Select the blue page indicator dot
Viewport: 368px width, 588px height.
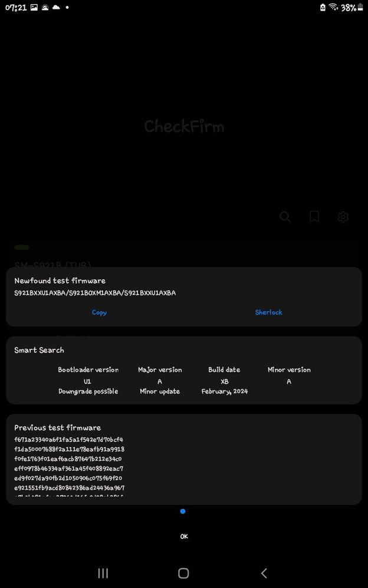click(182, 511)
